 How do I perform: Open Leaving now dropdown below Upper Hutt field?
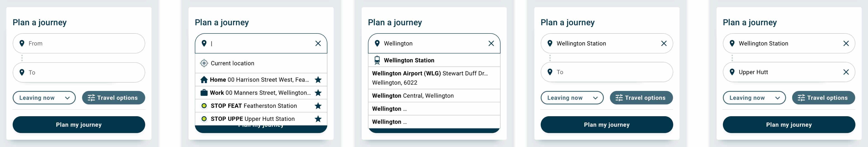[754, 98]
